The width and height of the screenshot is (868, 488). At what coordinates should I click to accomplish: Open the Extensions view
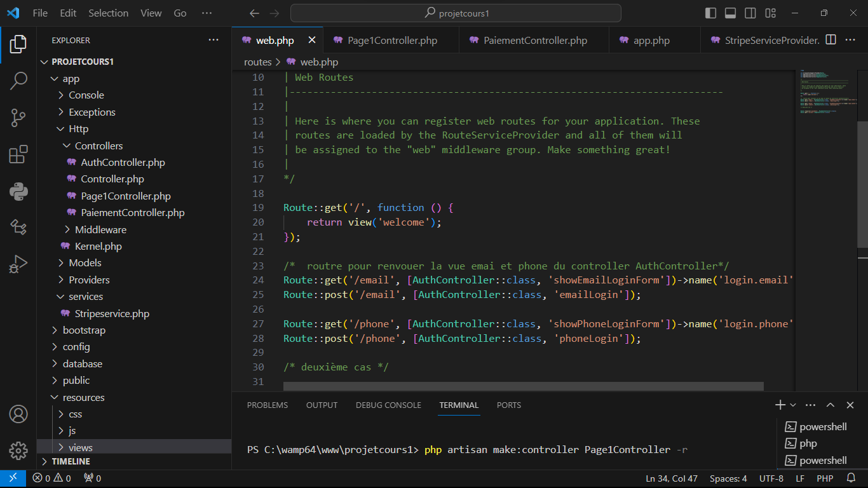point(18,154)
